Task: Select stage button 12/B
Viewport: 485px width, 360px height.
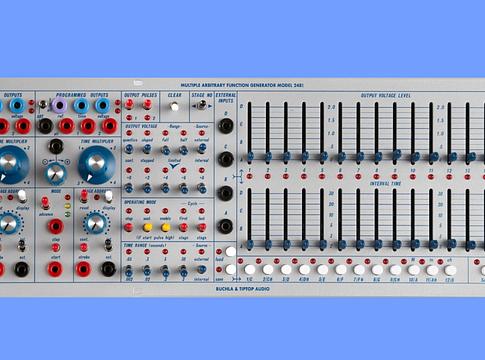Action: click(450, 270)
